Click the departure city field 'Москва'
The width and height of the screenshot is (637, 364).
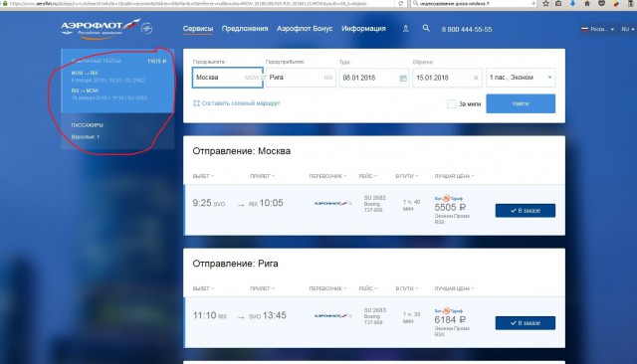[x=228, y=78]
